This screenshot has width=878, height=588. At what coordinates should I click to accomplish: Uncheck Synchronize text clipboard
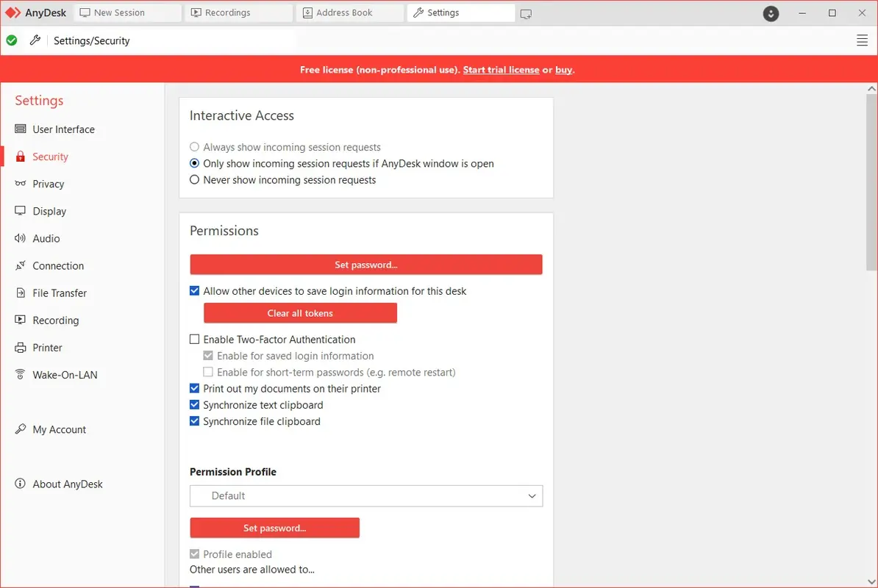194,404
